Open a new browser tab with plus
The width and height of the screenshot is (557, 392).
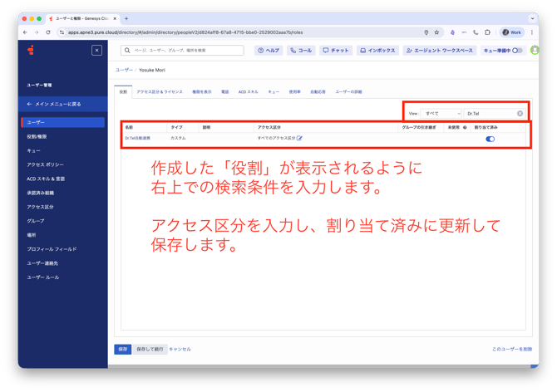[126, 18]
